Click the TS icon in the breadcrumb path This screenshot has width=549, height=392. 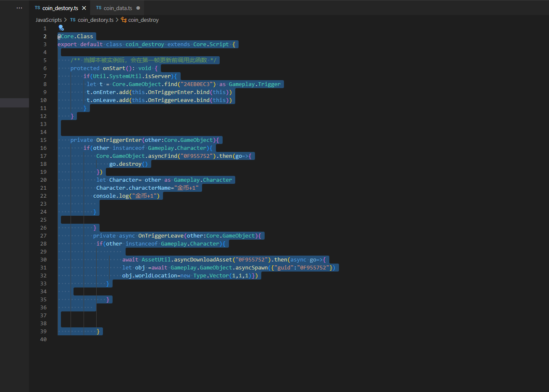[x=73, y=20]
